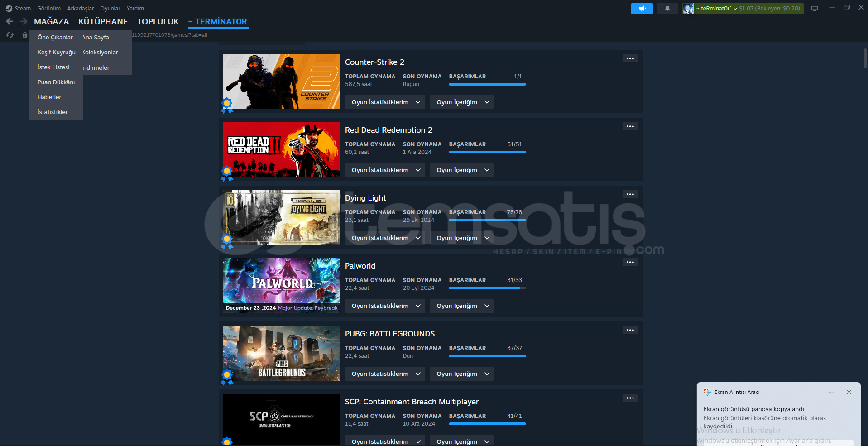
Task: Toggle Big Picture mode monitor icon
Action: coord(815,9)
